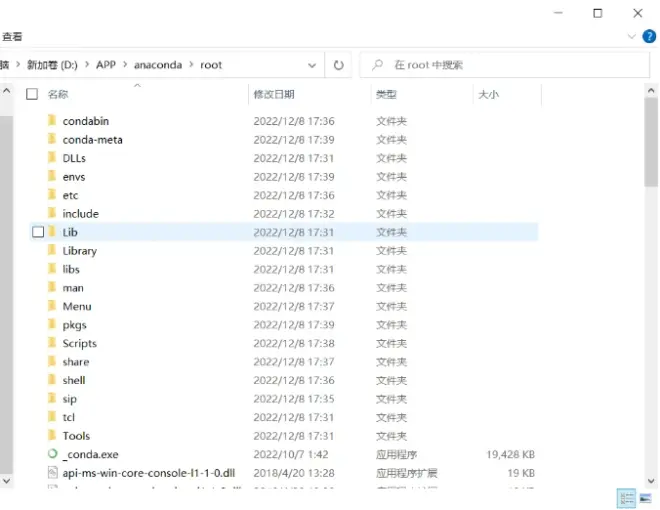Click the 在 root 中搜索 search box
Screen dimensions: 660x510
pyautogui.click(x=504, y=65)
